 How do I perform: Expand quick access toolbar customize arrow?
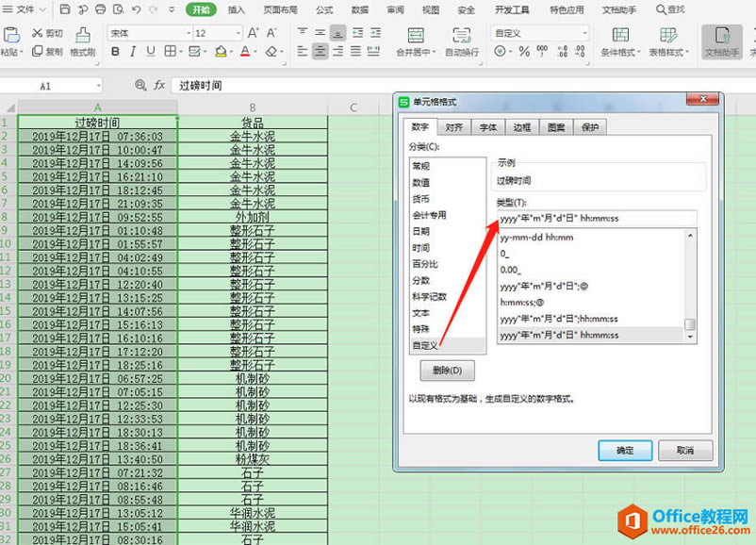[x=172, y=9]
